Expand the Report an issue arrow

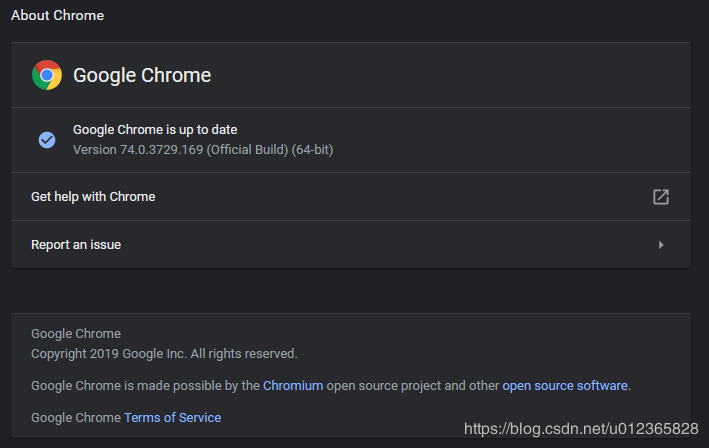point(660,245)
